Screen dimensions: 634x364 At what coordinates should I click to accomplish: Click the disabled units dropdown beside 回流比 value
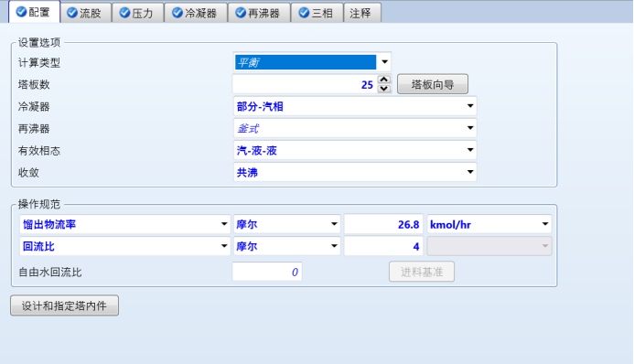click(489, 246)
